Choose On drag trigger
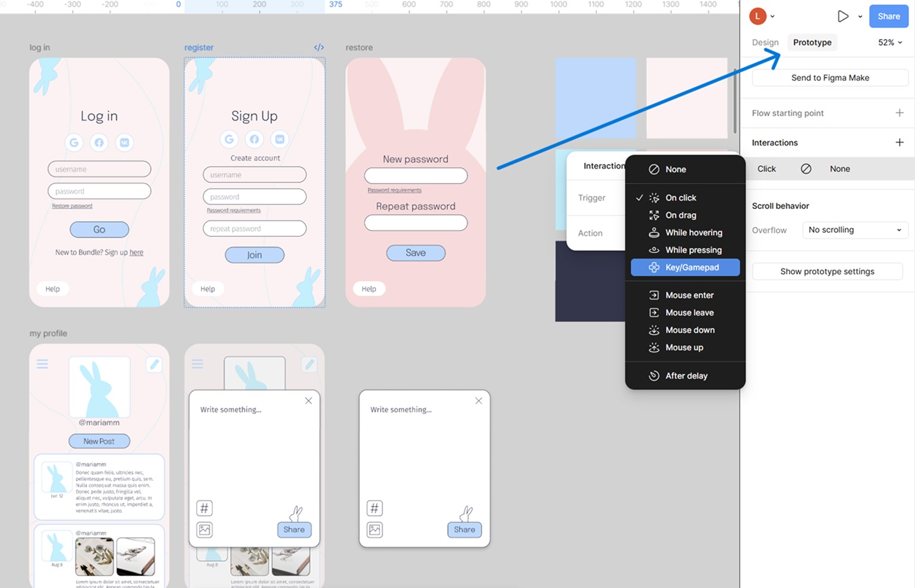This screenshot has height=588, width=915. [680, 215]
